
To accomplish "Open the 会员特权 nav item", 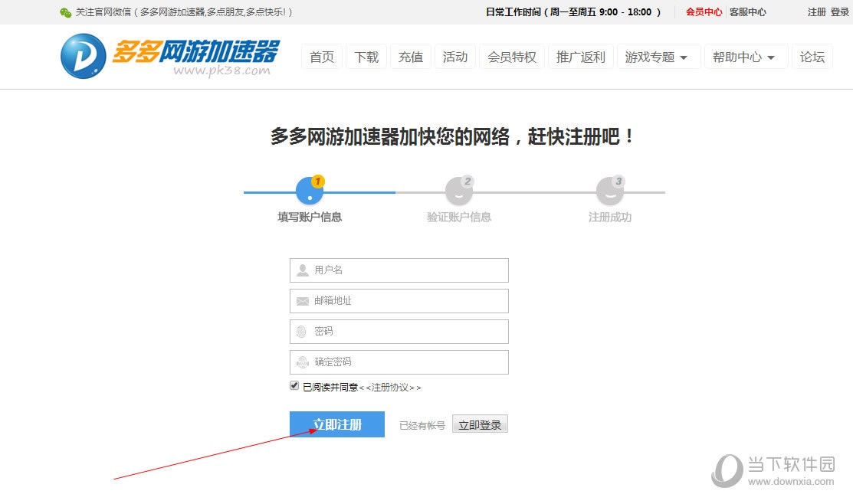I will point(511,57).
